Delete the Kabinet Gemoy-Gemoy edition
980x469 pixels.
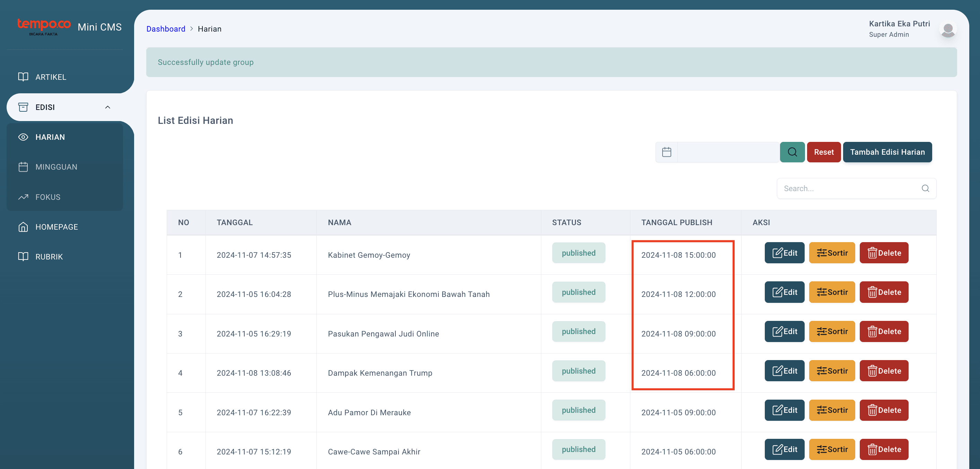click(x=884, y=253)
